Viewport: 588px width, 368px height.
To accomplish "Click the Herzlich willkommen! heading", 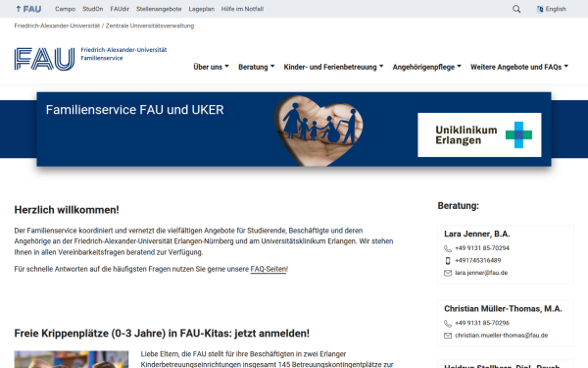I will (x=67, y=210).
